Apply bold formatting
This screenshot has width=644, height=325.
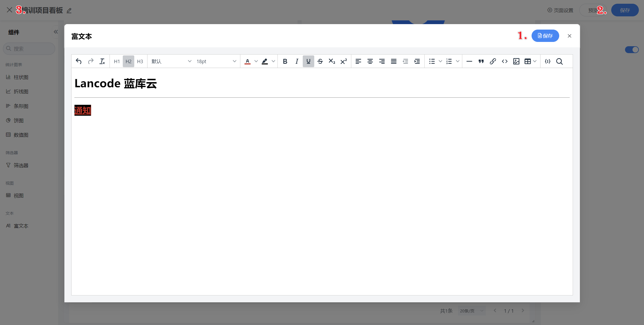tap(285, 61)
